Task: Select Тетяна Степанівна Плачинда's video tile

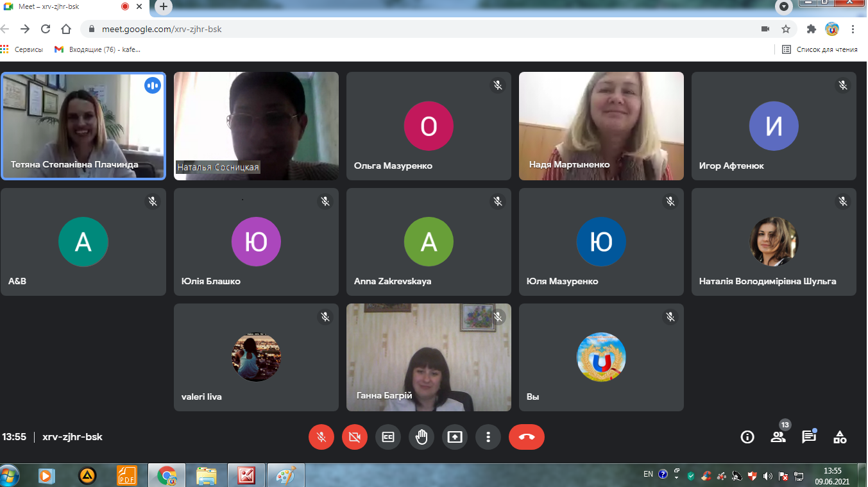Action: tap(83, 126)
